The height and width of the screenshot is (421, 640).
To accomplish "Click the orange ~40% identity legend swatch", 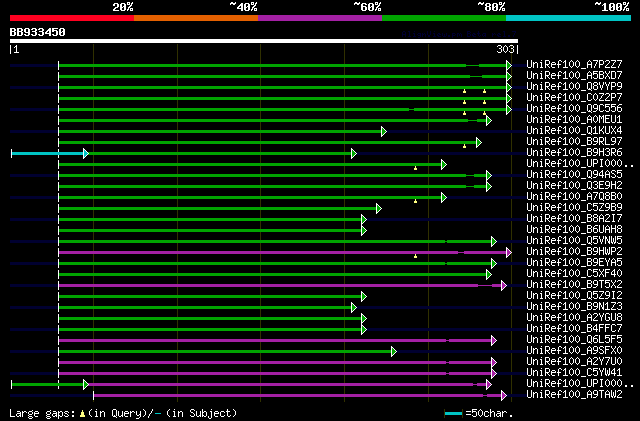I will [196, 18].
